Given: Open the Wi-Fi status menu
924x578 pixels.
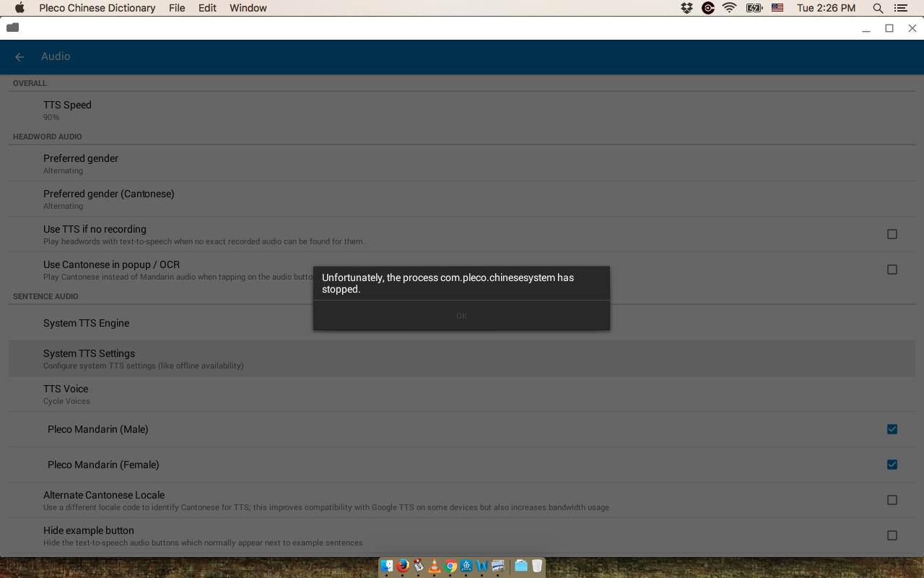Looking at the screenshot, I should (x=730, y=8).
